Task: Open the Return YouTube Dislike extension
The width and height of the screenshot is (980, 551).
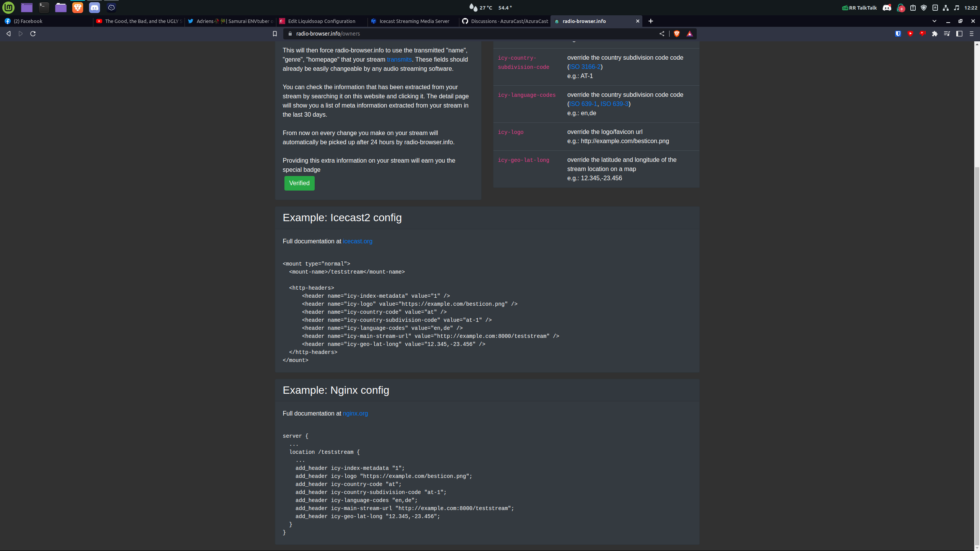Action: [922, 34]
